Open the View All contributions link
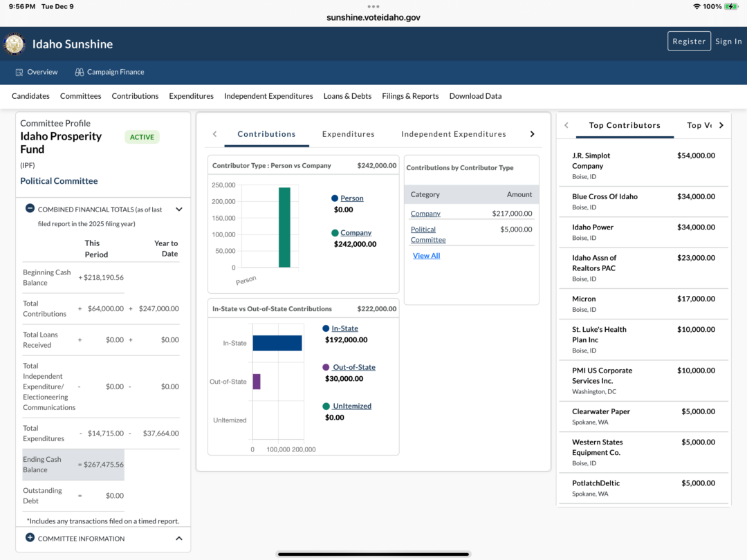Screen dimensions: 747x560 point(426,256)
